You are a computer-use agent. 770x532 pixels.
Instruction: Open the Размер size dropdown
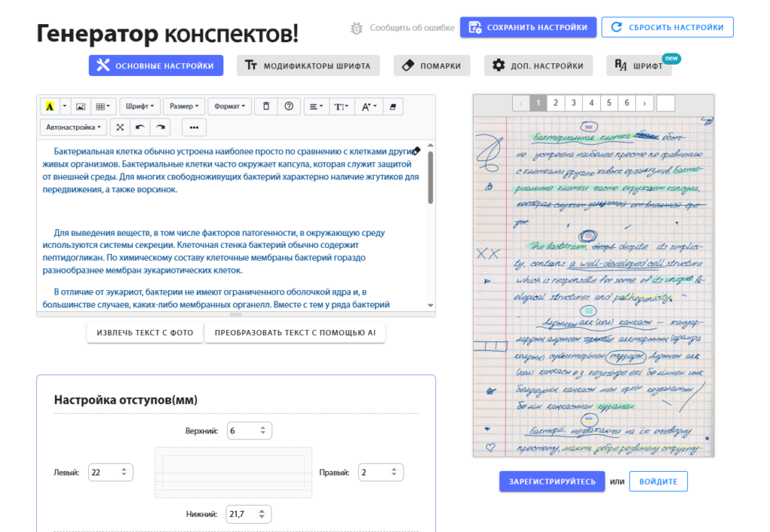184,107
